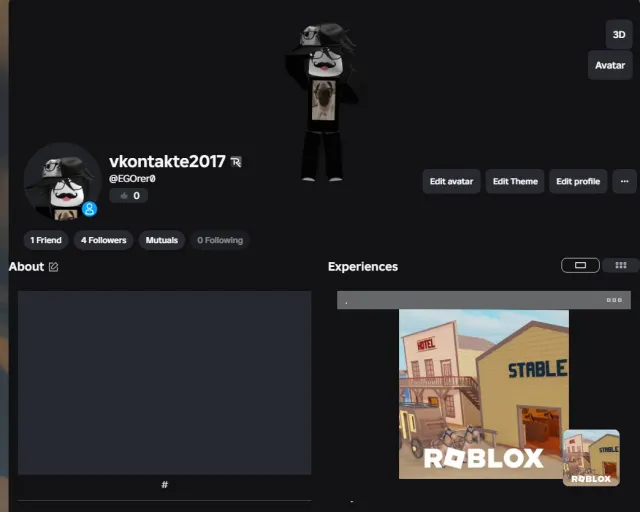Click the Roblox badge icon beside vkontakte2017
Screen dimensions: 640x512
click(236, 162)
